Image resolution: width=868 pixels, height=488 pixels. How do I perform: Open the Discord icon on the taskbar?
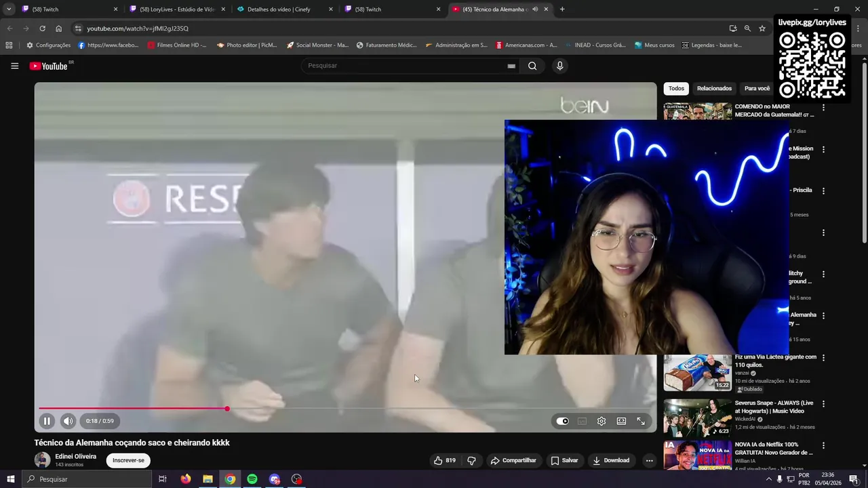275,479
